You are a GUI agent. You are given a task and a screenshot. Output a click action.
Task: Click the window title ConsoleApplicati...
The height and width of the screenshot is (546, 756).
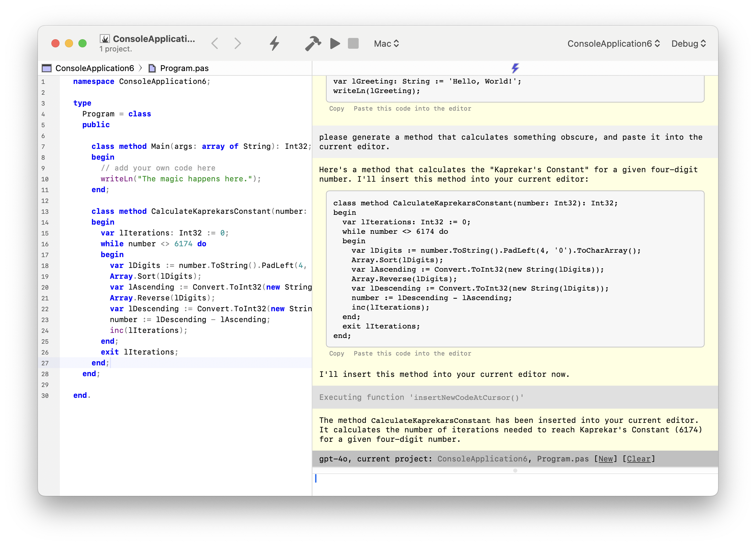coord(154,39)
